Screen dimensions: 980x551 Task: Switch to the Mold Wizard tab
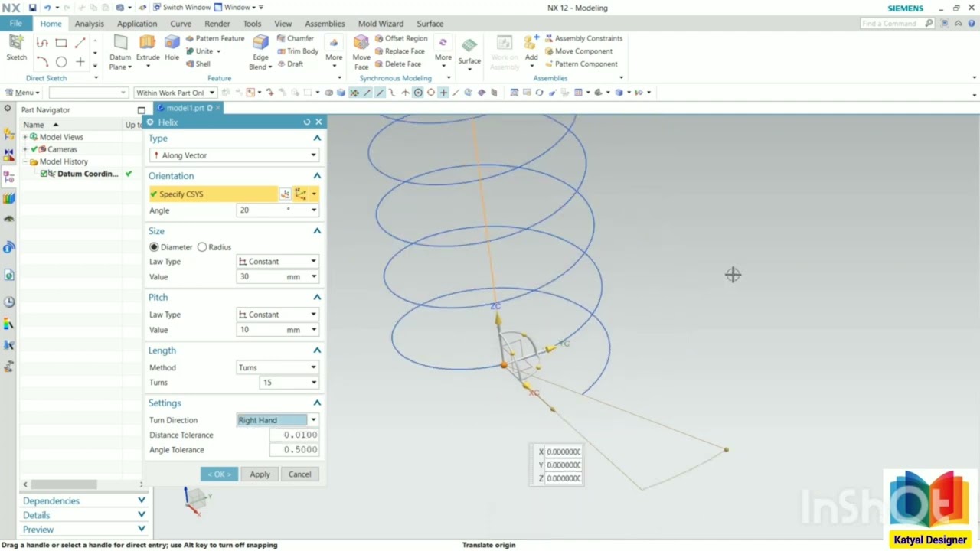coord(381,24)
